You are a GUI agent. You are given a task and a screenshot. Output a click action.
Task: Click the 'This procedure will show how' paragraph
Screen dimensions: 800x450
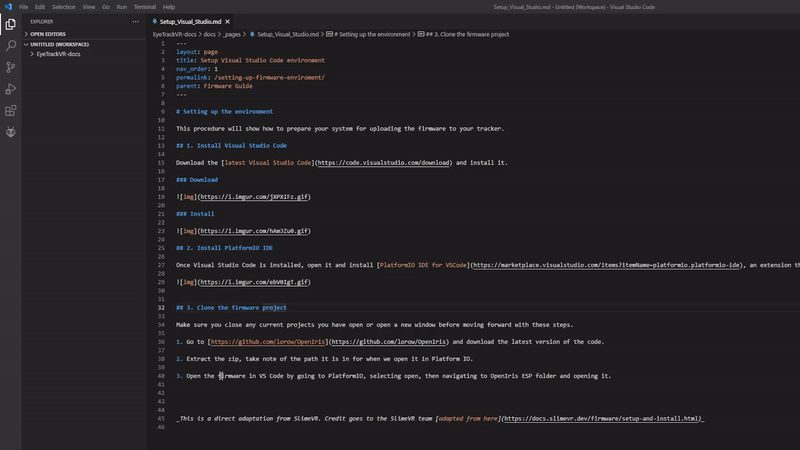(x=340, y=129)
